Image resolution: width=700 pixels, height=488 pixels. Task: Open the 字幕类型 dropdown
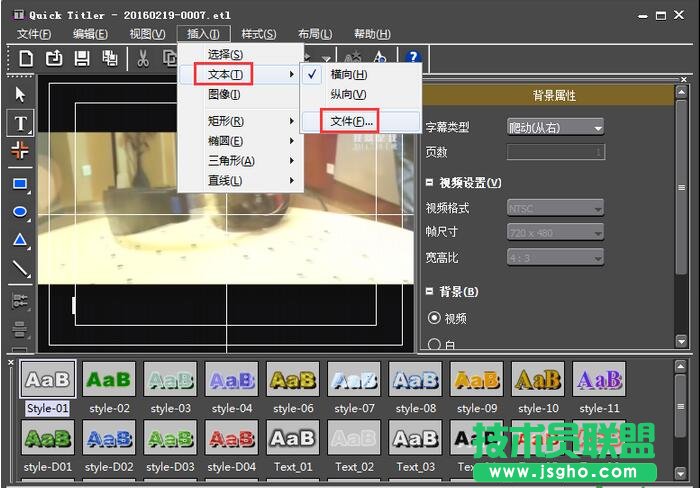coord(555,127)
